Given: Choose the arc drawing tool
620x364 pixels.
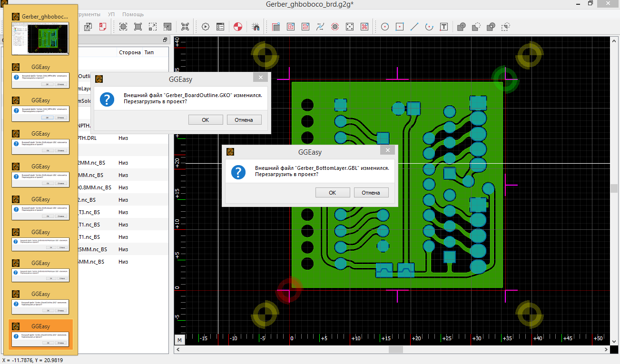Looking at the screenshot, I should 429,27.
